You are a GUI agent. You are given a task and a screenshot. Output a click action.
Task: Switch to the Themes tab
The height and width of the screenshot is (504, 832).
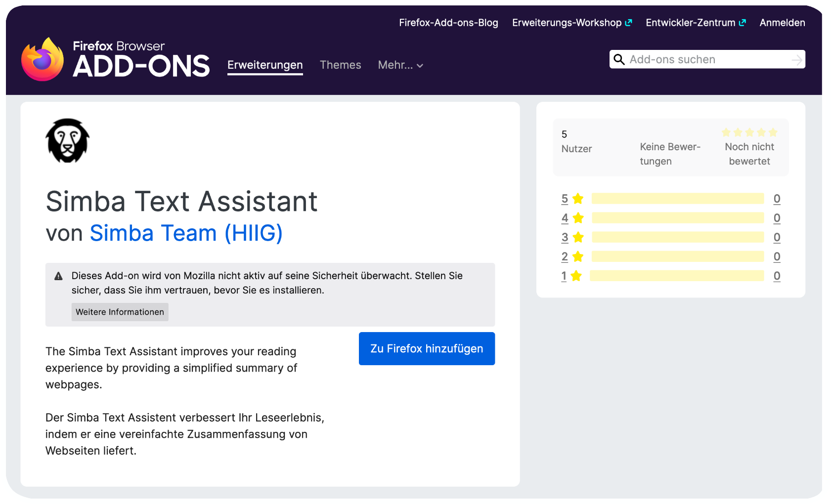tap(340, 65)
